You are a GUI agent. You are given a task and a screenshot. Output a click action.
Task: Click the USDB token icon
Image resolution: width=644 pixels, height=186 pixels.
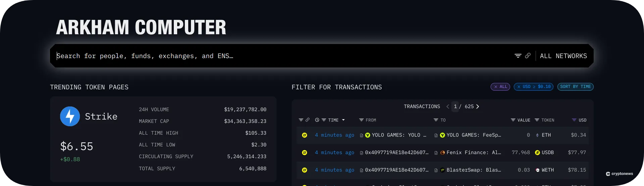[x=537, y=152]
